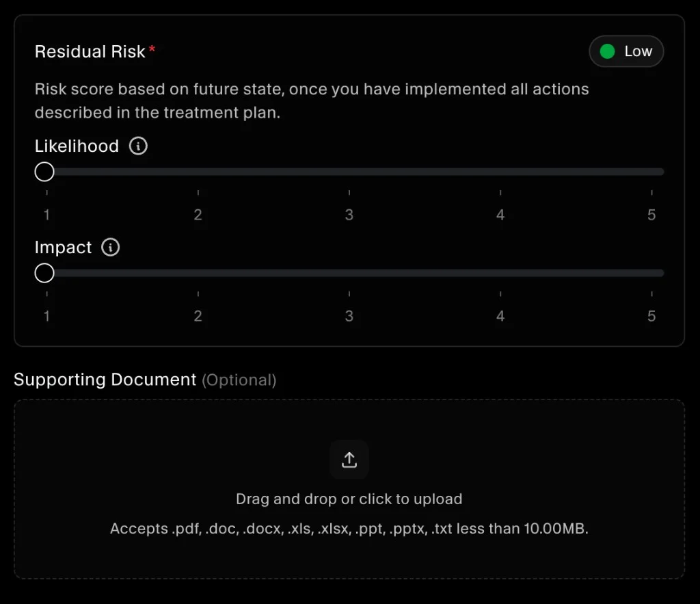The width and height of the screenshot is (700, 604).
Task: Click the Drag and drop upload text
Action: tap(349, 499)
